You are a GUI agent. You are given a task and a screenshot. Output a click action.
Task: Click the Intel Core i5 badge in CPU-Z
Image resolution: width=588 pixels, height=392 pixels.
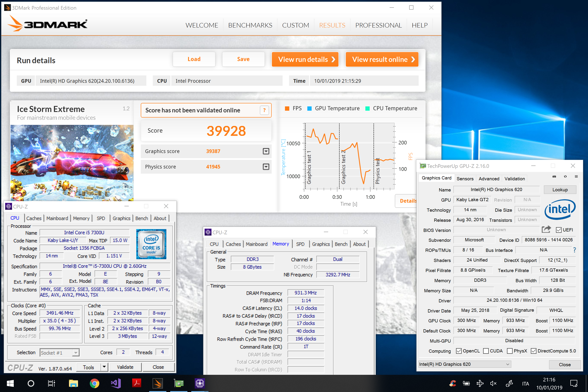tap(151, 244)
